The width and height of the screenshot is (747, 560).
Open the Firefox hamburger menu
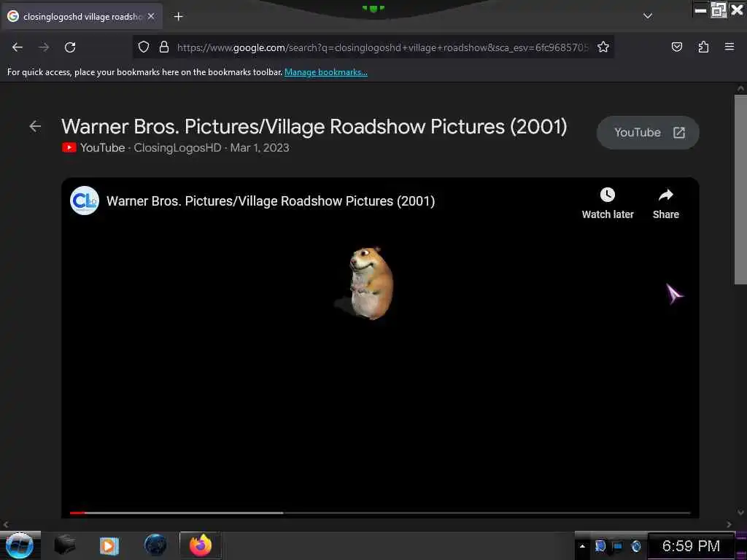(x=729, y=47)
